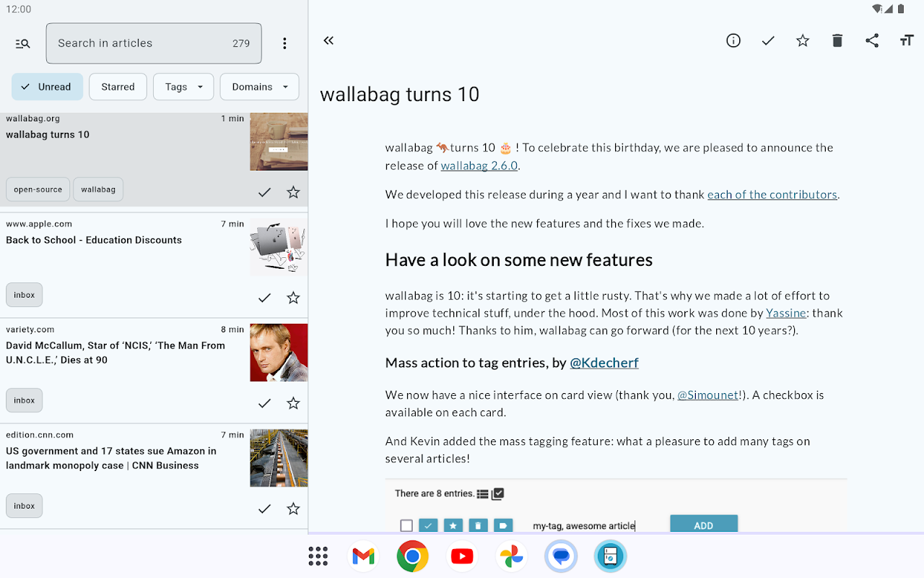Screen dimensions: 924x578
Task: Click the 'www.apple.com' domain label
Action: coord(39,224)
